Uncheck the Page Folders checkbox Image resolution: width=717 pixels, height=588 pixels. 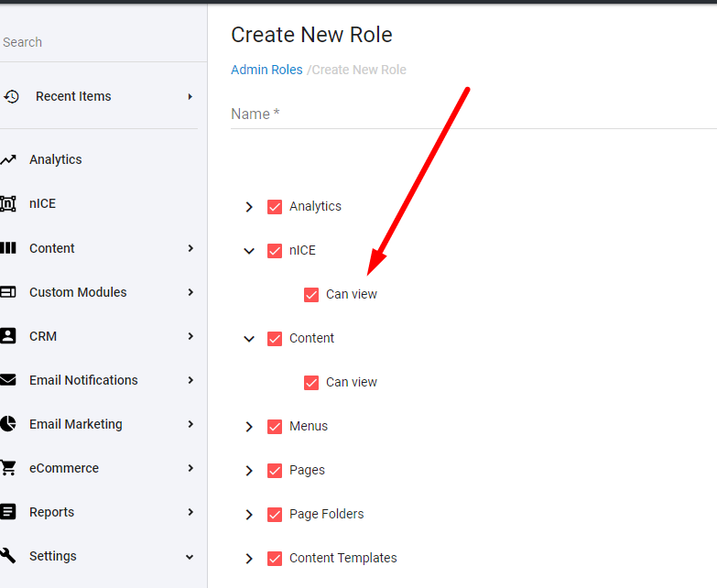pos(275,515)
